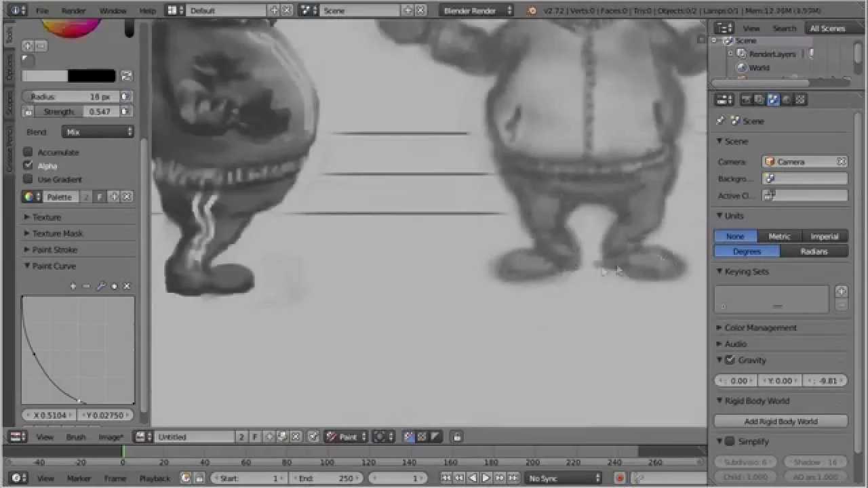Expand the Color Management panel
The height and width of the screenshot is (488, 868).
[x=760, y=327]
